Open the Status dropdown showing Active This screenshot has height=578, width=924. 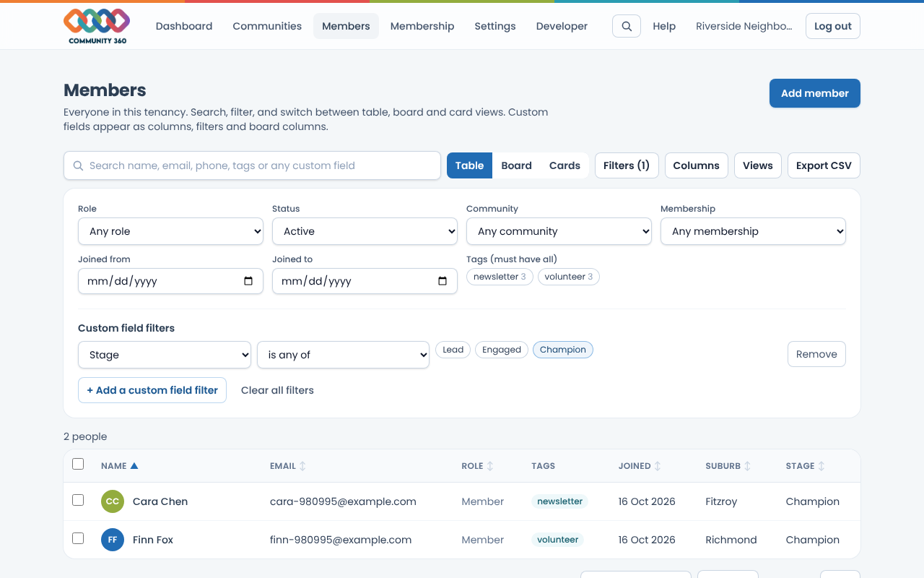pyautogui.click(x=365, y=231)
